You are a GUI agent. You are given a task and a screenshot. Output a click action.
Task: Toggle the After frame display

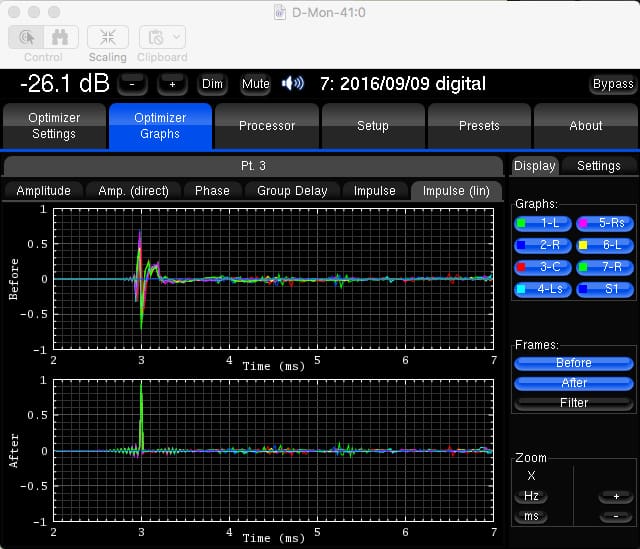point(573,383)
